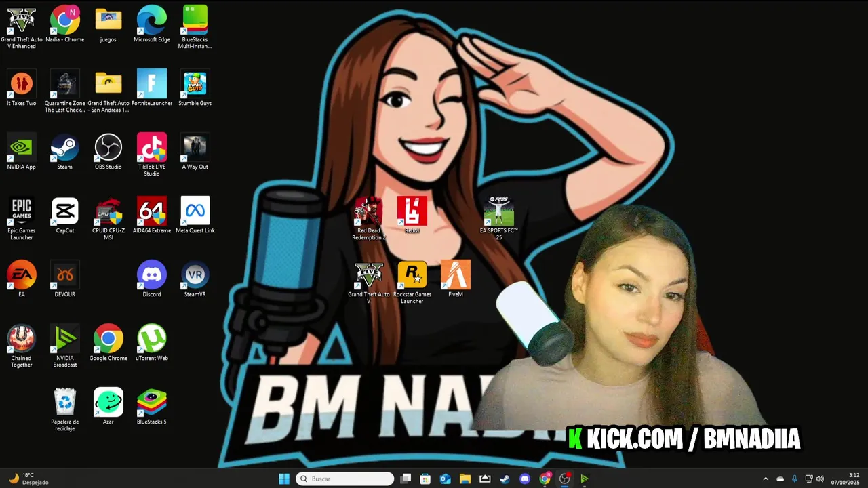Launch Microsoft Edge from the desktop
The height and width of the screenshot is (488, 868).
point(152,24)
